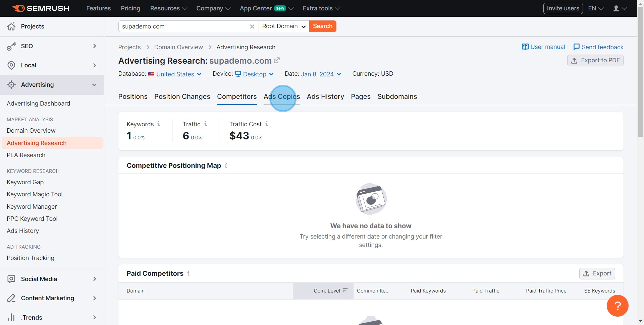Open the Root Domain dropdown

click(284, 26)
